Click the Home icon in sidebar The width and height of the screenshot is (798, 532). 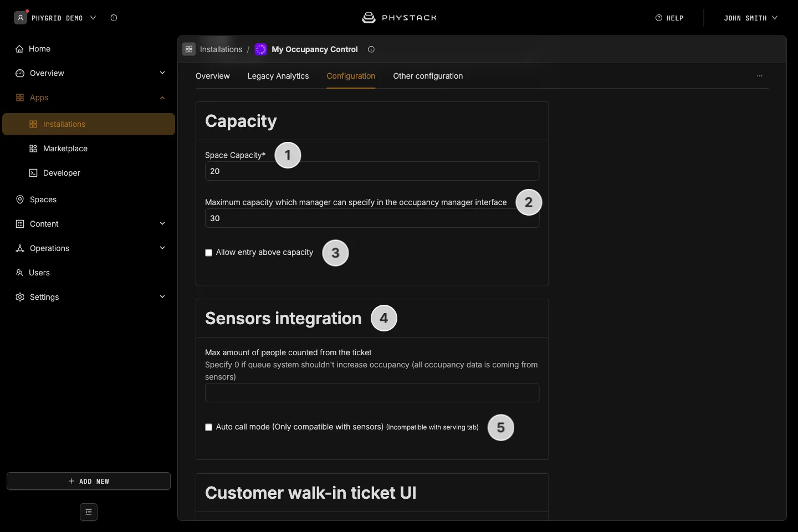tap(19, 49)
